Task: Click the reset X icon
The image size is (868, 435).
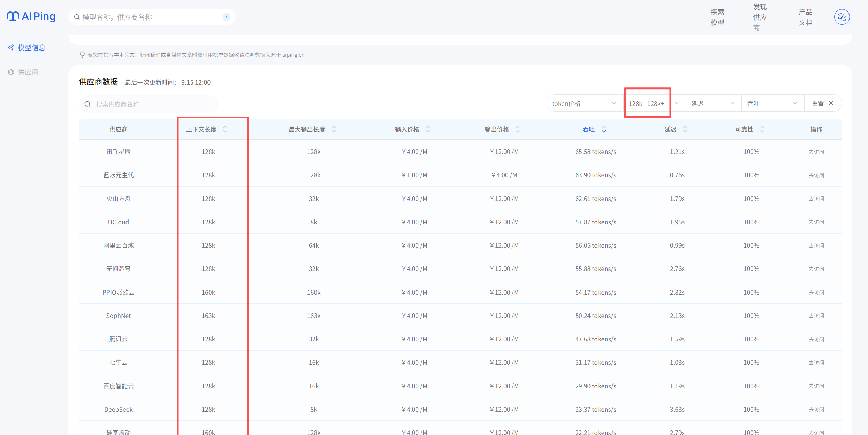Action: coord(831,103)
